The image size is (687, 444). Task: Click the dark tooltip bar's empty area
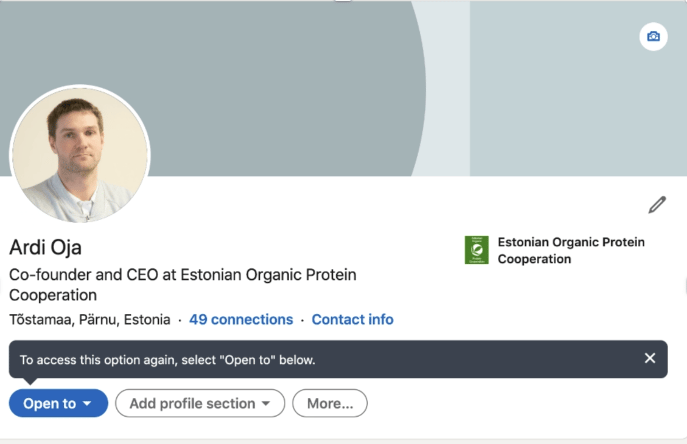pyautogui.click(x=480, y=359)
